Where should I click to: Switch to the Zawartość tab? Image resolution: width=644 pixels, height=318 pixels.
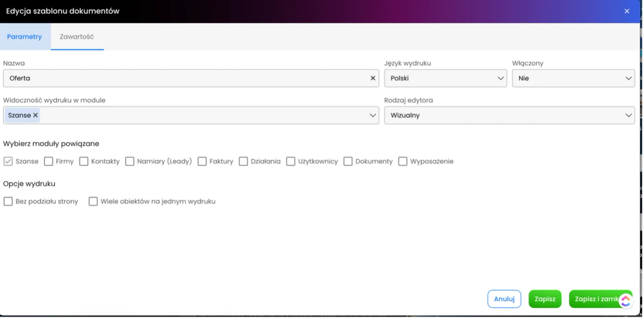point(77,37)
